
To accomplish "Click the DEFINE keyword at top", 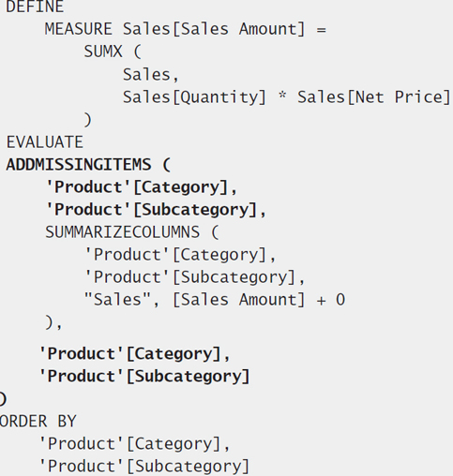I will pyautogui.click(x=35, y=7).
